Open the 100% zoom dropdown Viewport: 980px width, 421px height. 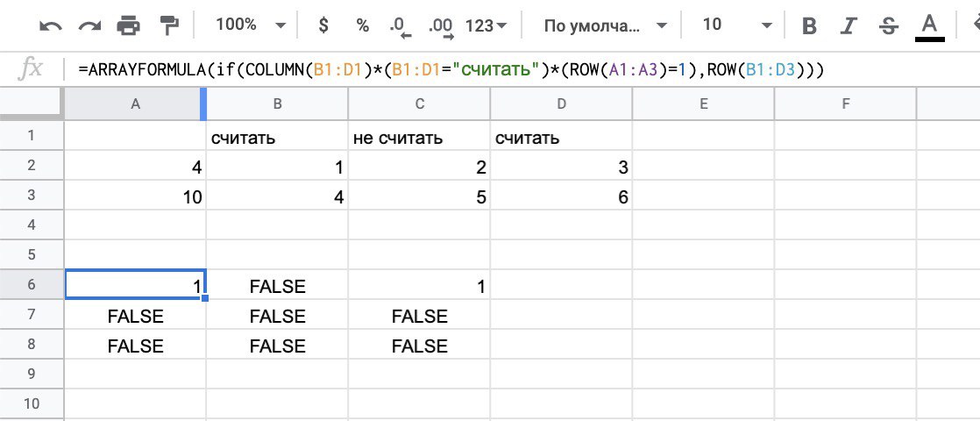coord(252,25)
